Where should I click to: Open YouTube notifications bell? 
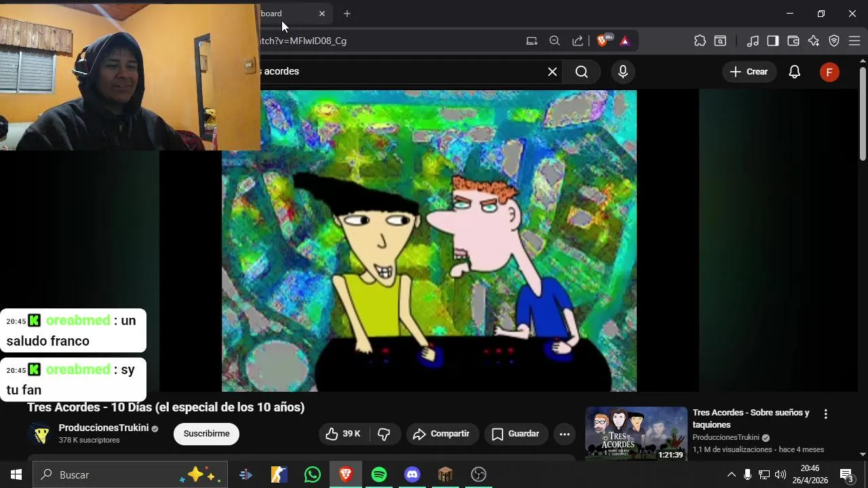pyautogui.click(x=795, y=72)
